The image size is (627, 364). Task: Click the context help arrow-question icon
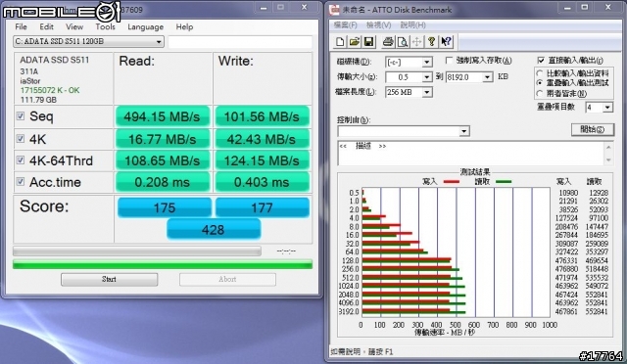tap(446, 41)
